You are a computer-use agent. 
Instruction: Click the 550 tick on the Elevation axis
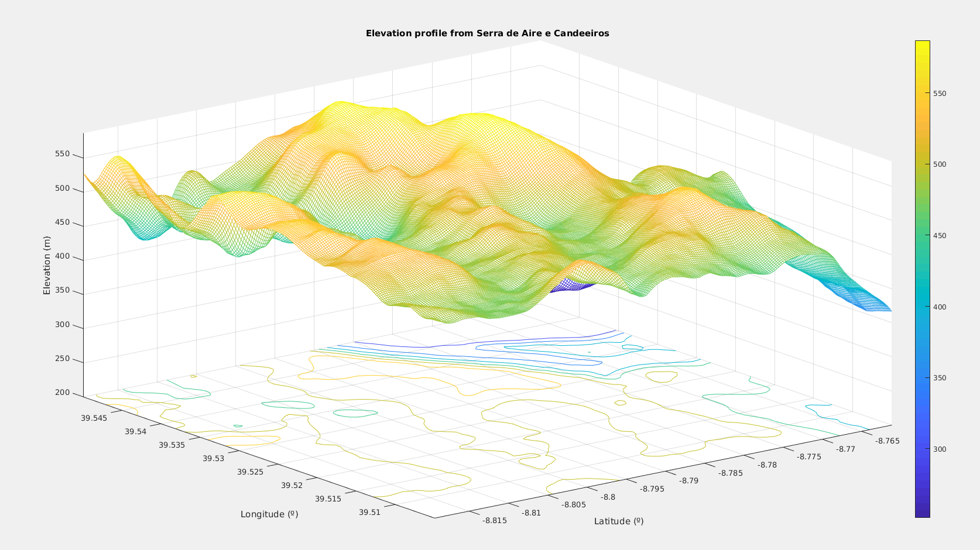pos(63,154)
